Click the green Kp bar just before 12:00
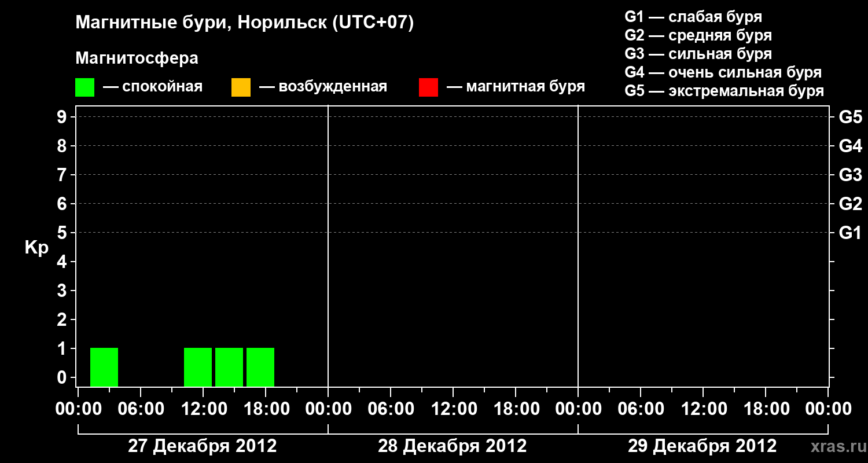The width and height of the screenshot is (868, 463). tap(198, 367)
